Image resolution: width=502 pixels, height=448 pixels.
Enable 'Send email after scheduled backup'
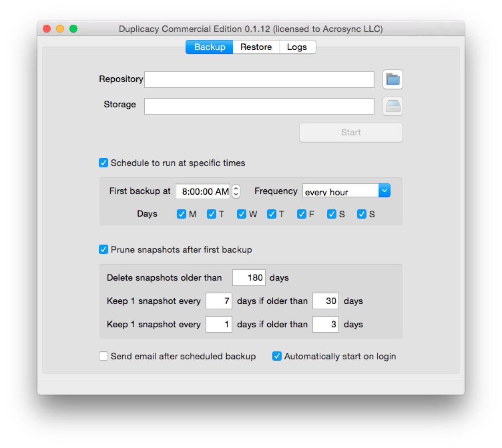point(103,356)
